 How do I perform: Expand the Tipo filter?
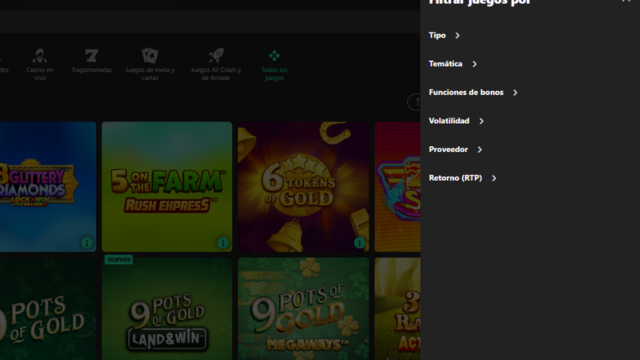click(x=444, y=36)
